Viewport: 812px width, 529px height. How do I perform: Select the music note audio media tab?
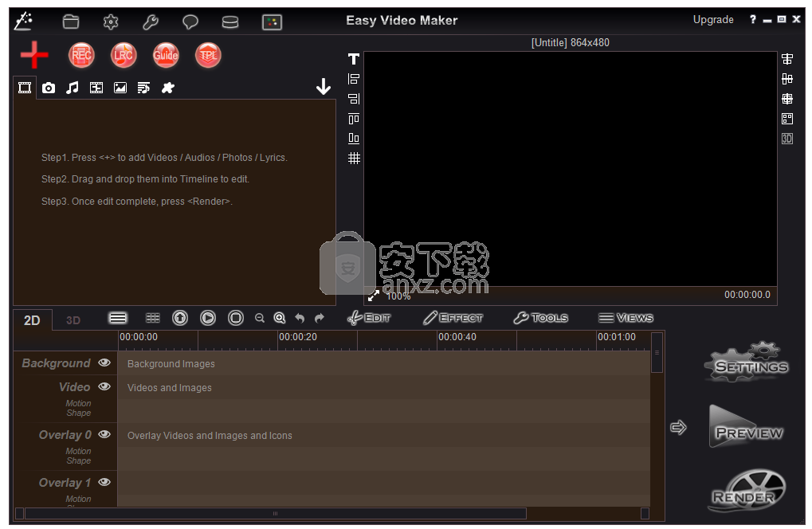click(72, 88)
